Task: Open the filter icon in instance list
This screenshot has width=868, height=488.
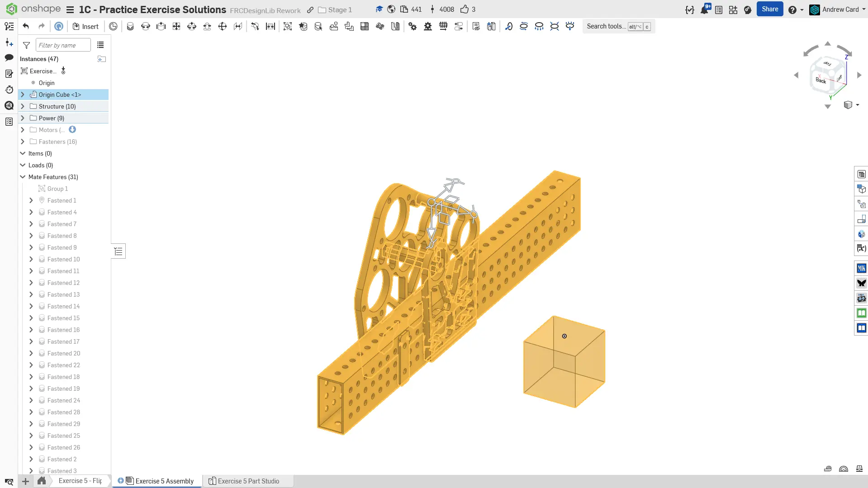Action: (27, 45)
